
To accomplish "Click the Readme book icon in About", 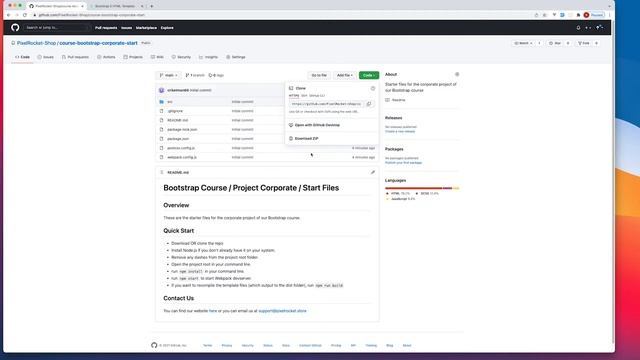I will (387, 100).
